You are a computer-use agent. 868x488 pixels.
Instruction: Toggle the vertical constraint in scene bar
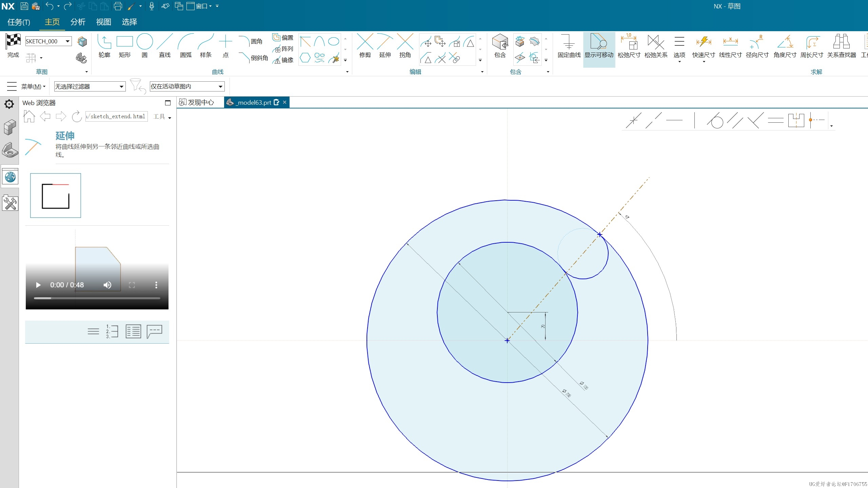(694, 120)
